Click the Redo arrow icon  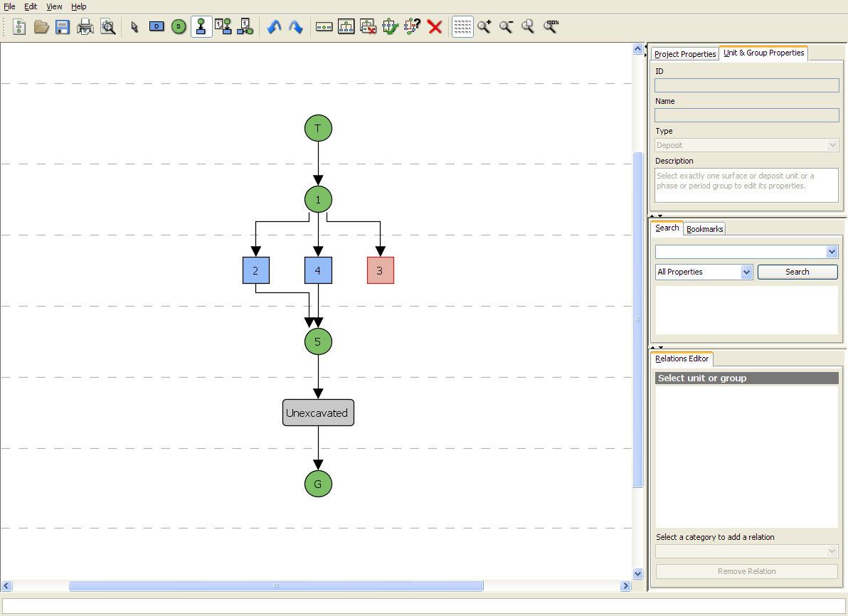click(x=296, y=27)
